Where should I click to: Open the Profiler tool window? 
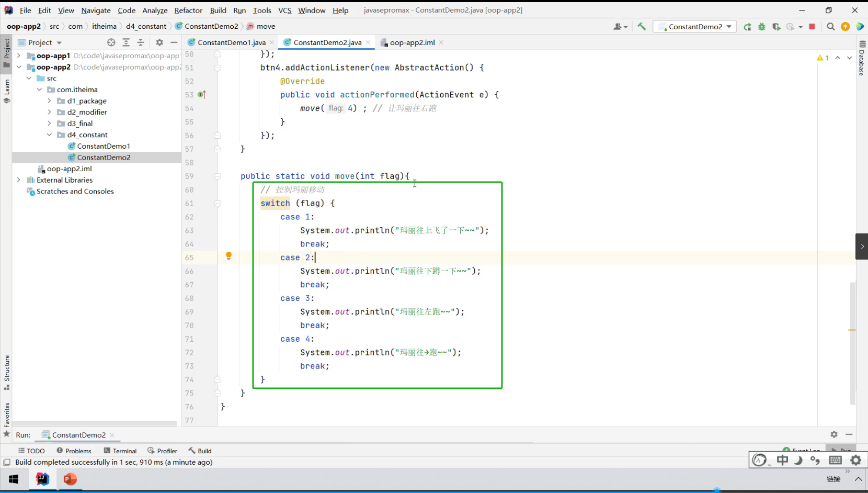pos(163,451)
